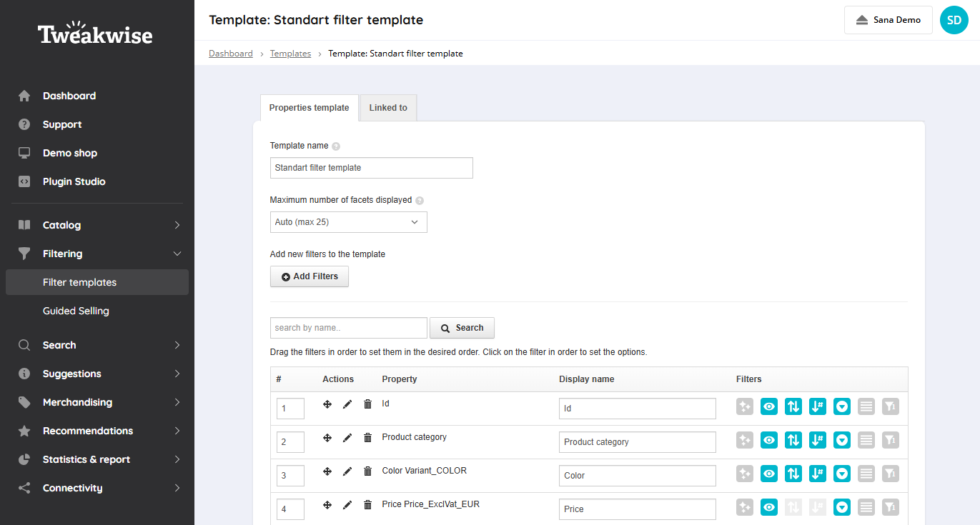Image resolution: width=980 pixels, height=525 pixels.
Task: Click the sparkle icon in Product category row
Action: click(x=745, y=440)
